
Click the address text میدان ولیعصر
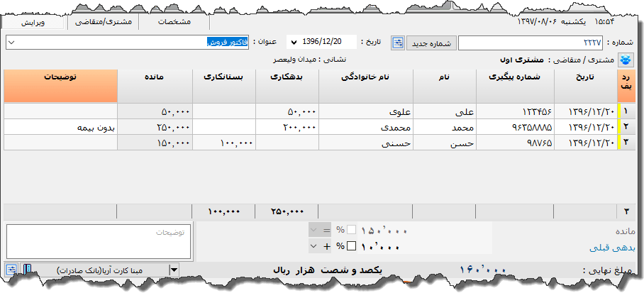click(295, 60)
